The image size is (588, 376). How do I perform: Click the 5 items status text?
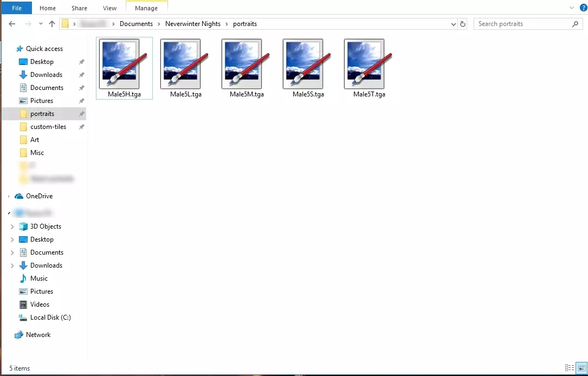[20, 368]
